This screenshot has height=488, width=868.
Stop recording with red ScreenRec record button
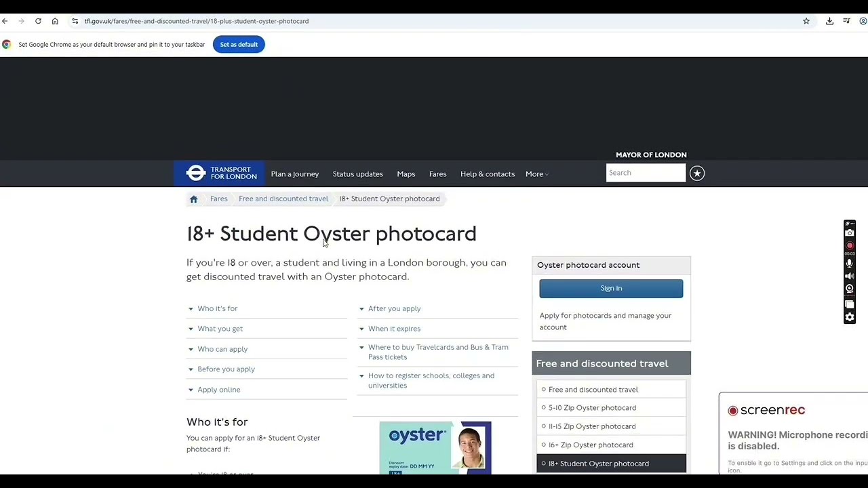849,245
